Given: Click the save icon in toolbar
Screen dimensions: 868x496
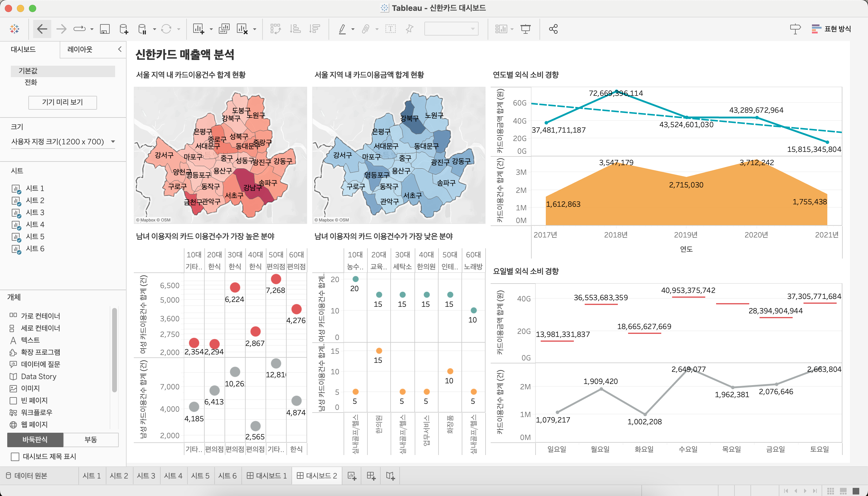Looking at the screenshot, I should pos(105,29).
